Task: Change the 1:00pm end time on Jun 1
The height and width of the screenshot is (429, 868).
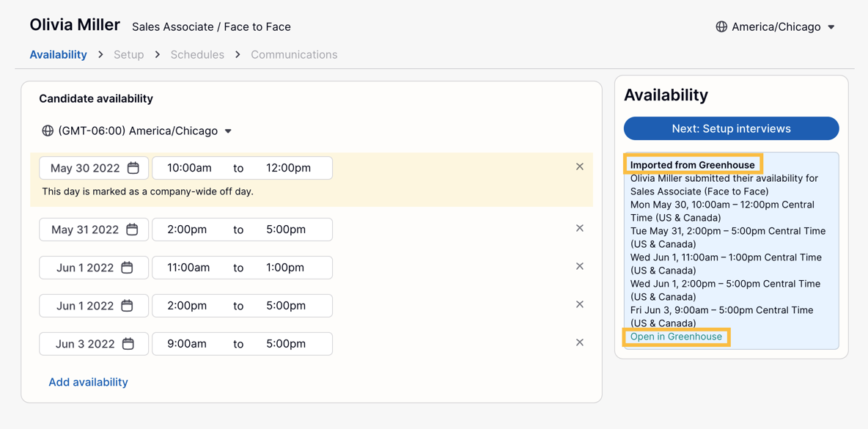Action: 284,268
